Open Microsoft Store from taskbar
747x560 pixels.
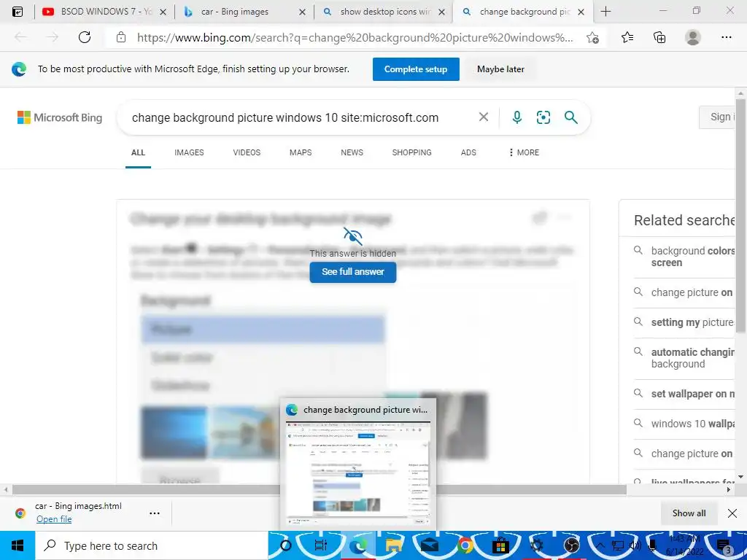point(500,545)
